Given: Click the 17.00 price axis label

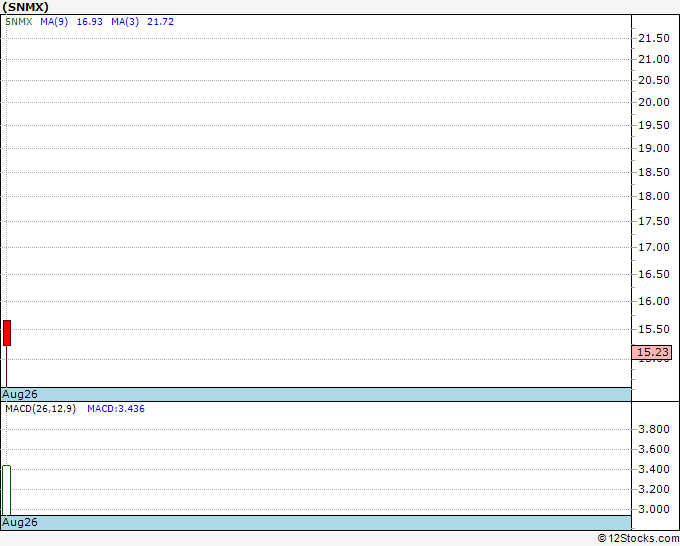Looking at the screenshot, I should [654, 247].
